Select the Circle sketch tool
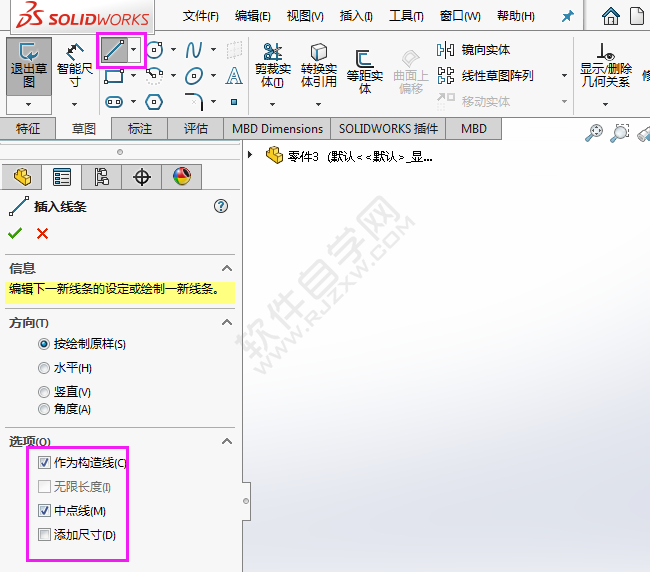650x572 pixels. (154, 50)
